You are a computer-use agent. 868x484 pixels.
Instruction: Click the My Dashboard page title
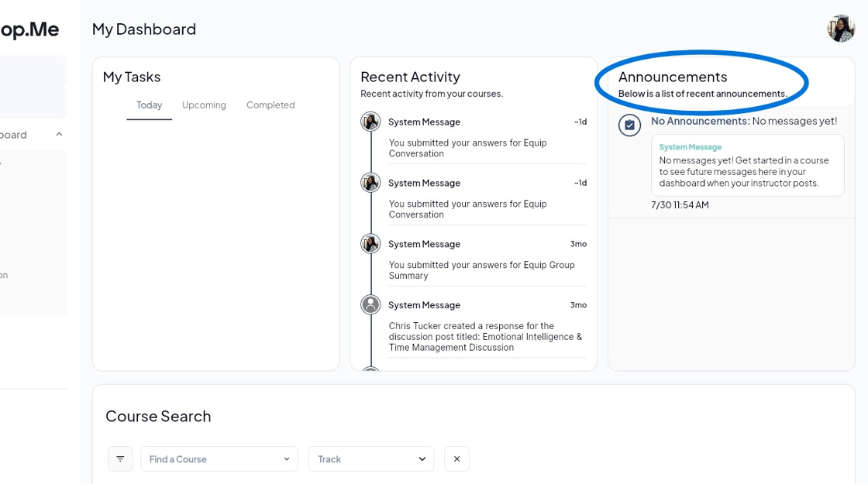[x=144, y=29]
